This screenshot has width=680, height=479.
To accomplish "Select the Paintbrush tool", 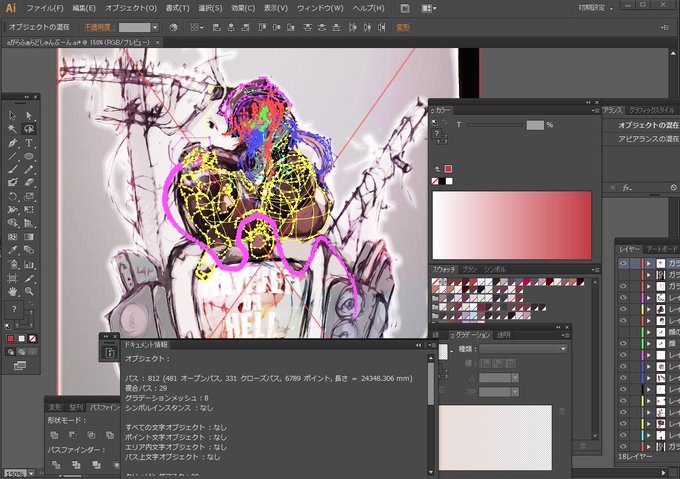I will click(12, 169).
